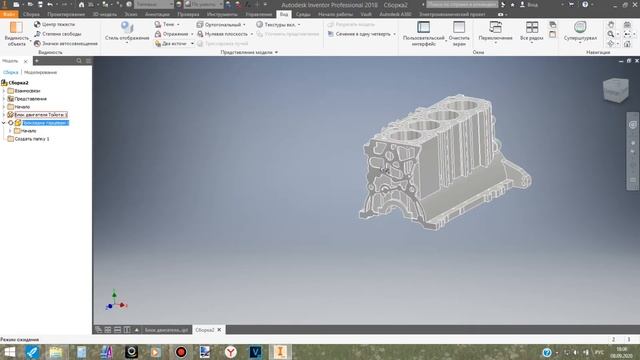
Task: Select Создать папку 1 tree item
Action: pyautogui.click(x=32, y=139)
